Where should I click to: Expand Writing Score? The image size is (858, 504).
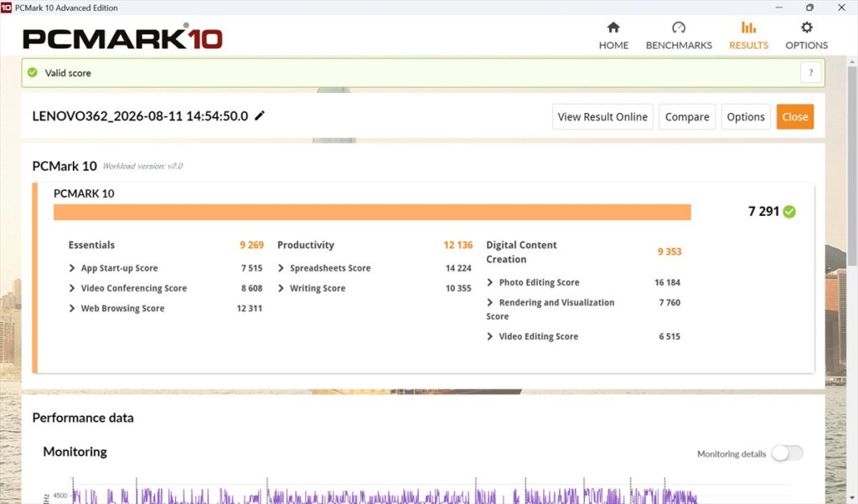[x=281, y=288]
